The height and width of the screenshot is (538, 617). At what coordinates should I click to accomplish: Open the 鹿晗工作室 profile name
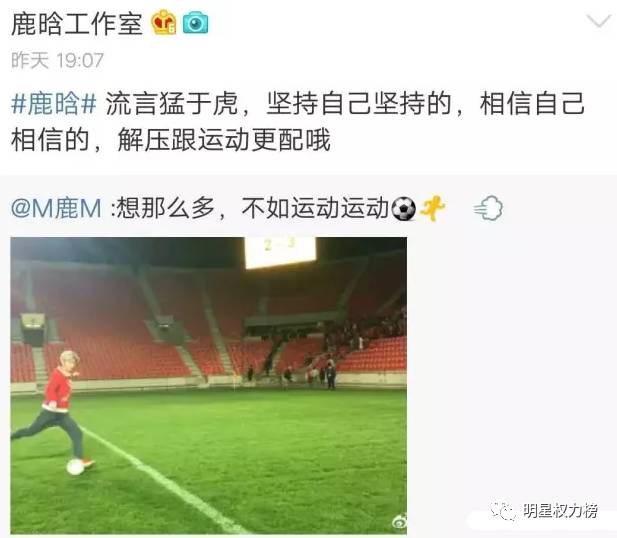click(77, 23)
